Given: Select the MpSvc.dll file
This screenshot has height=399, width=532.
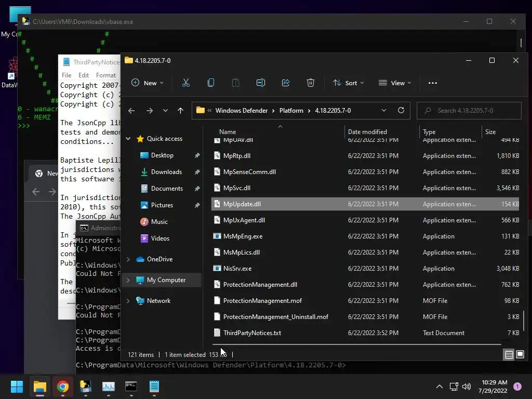Looking at the screenshot, I should [x=365, y=188].
